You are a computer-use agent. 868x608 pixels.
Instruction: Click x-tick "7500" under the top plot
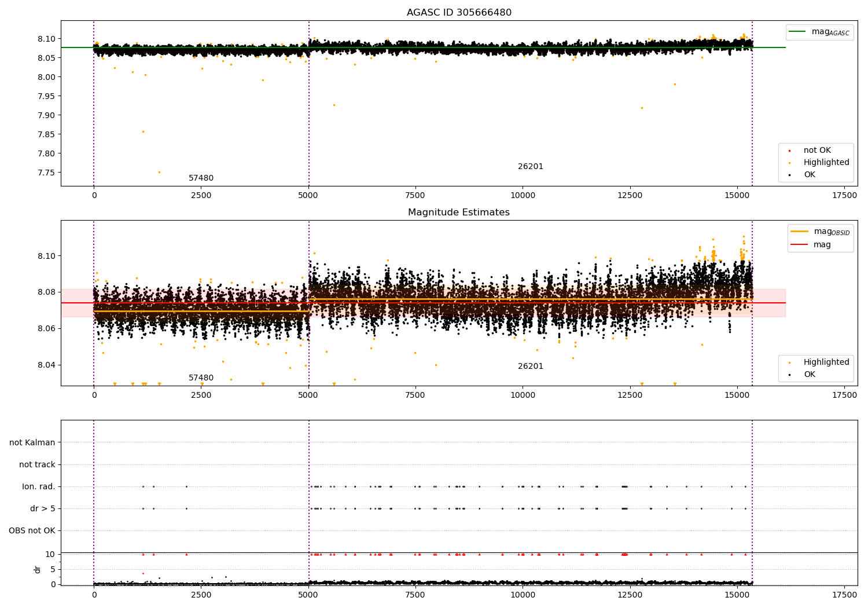pyautogui.click(x=415, y=196)
